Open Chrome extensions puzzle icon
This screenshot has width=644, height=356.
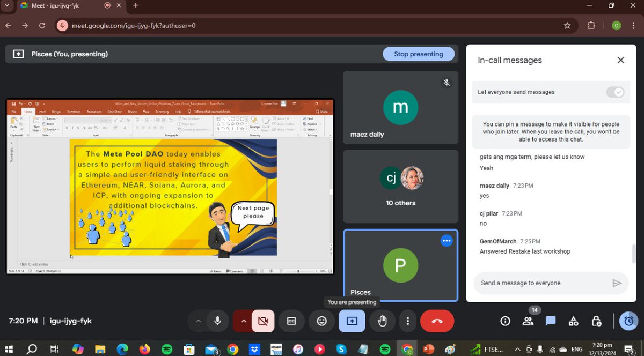tap(591, 25)
